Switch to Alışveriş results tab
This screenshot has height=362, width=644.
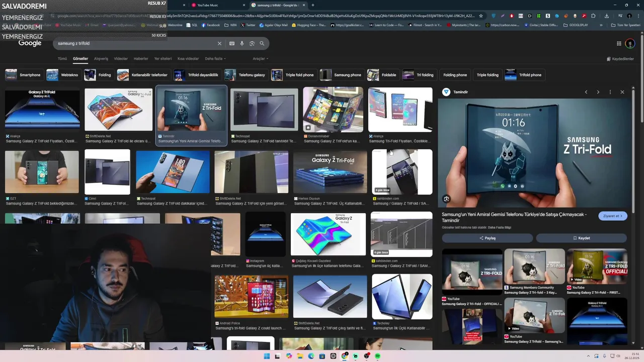[101, 59]
